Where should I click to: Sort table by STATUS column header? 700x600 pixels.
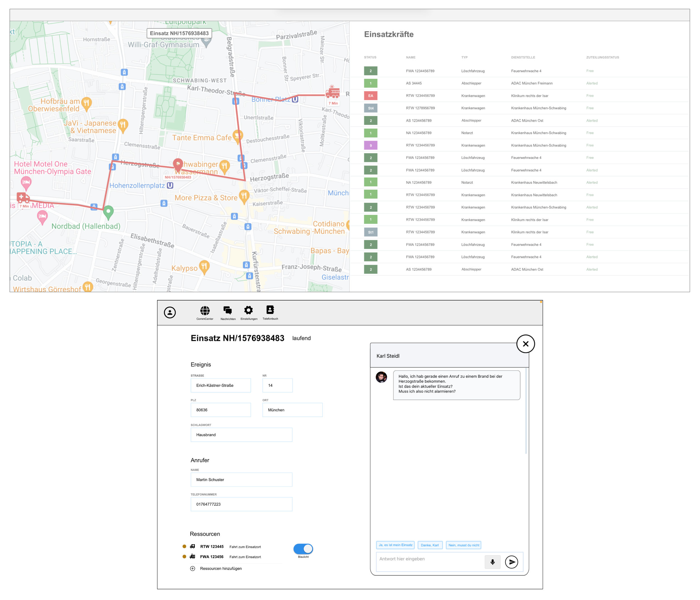[x=370, y=57]
